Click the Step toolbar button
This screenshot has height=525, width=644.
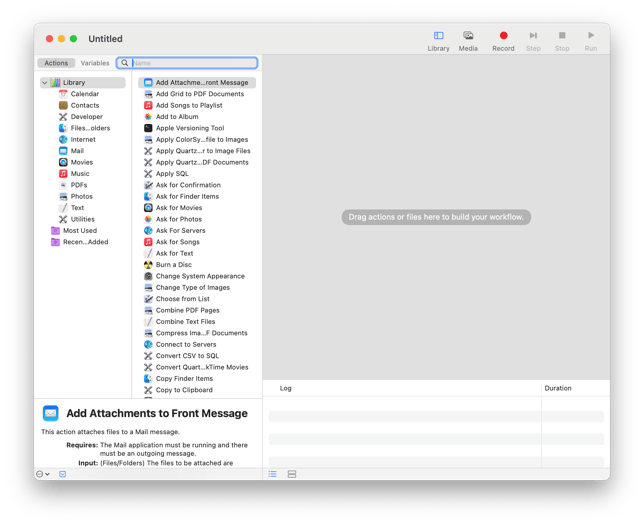point(533,41)
